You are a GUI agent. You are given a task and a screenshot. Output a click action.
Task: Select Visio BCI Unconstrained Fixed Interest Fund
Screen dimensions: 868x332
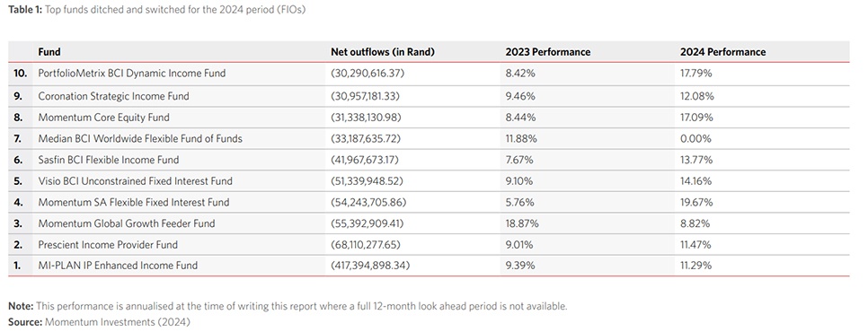(135, 181)
